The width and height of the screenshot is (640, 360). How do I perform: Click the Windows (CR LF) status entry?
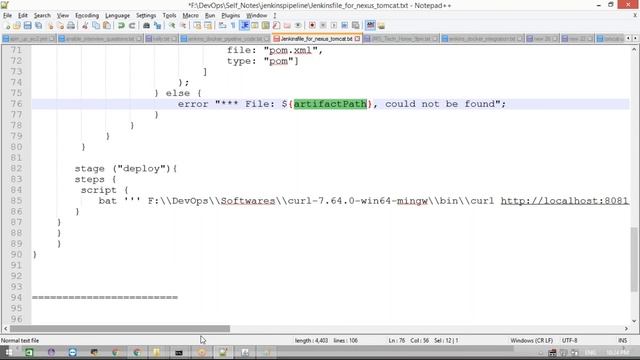click(531, 340)
